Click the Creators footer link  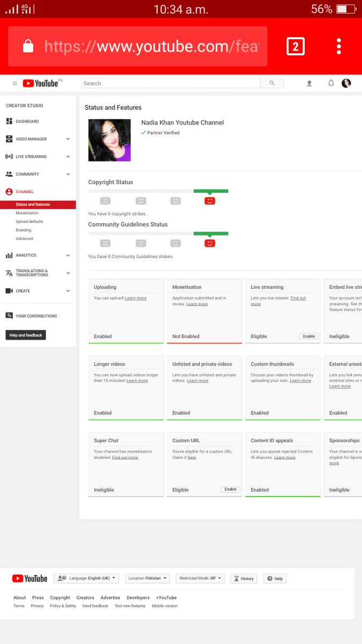point(85,597)
